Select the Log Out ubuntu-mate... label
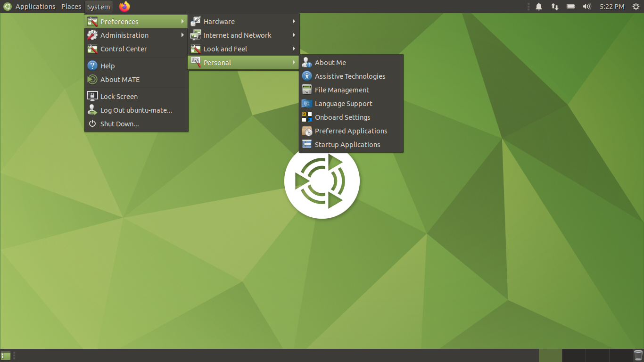Image resolution: width=644 pixels, height=362 pixels. click(x=136, y=110)
